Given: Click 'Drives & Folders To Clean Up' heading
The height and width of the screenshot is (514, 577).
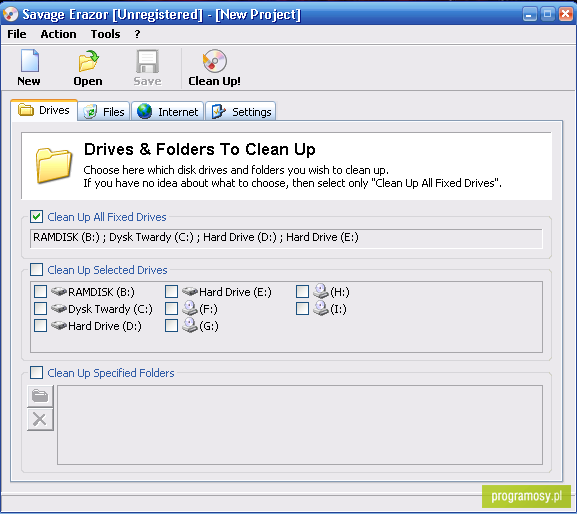Looking at the screenshot, I should pyautogui.click(x=200, y=149).
